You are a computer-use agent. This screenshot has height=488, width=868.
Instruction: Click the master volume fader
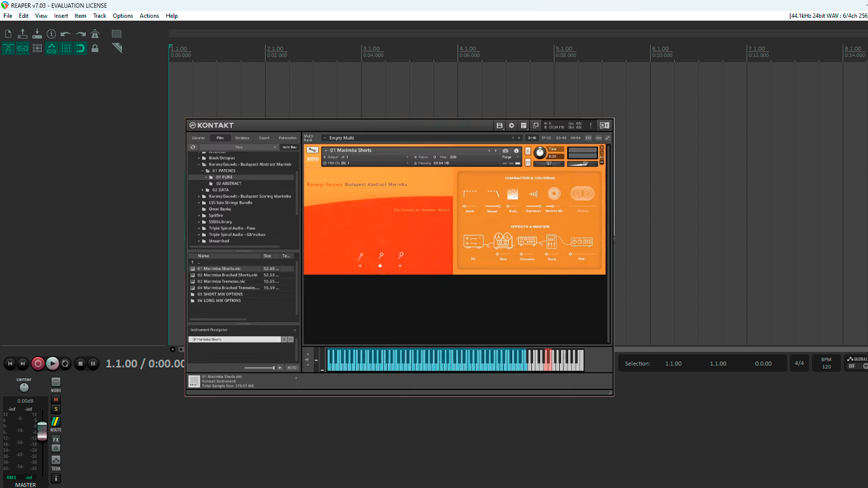[42, 430]
